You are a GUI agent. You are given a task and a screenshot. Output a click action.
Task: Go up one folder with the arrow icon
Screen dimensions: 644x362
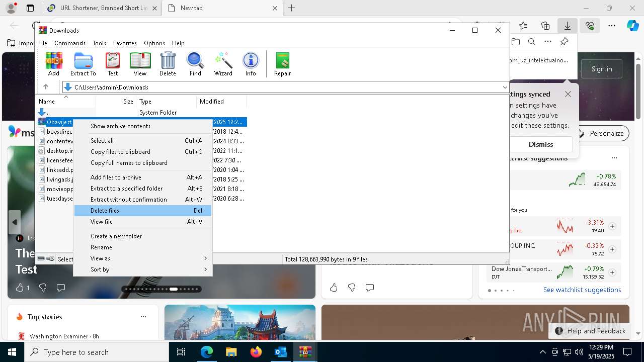[46, 87]
